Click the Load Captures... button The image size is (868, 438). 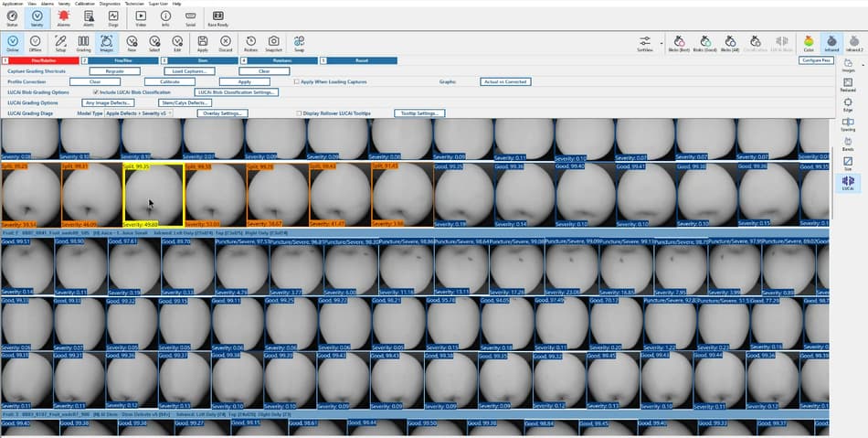(x=189, y=71)
